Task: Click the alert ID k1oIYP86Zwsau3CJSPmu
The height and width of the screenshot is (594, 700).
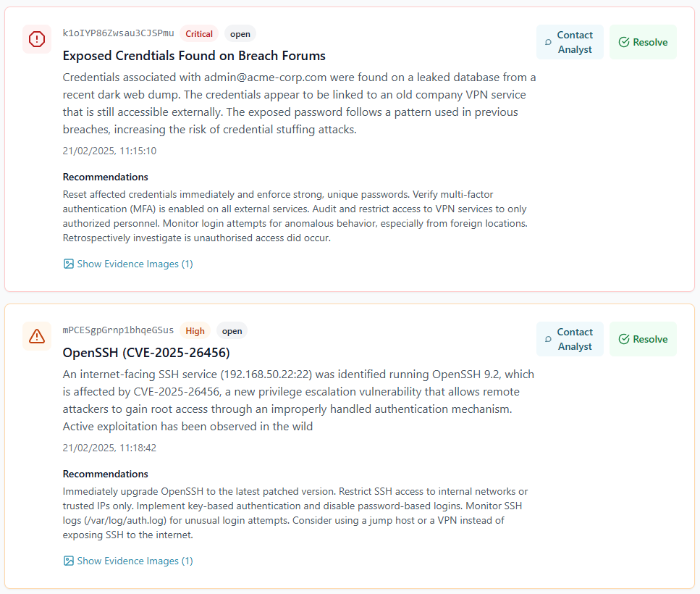Action: tap(118, 33)
